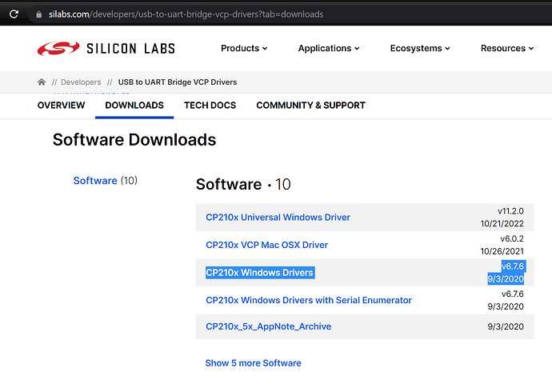552x392 pixels.
Task: Click the 9/3/2020 date in AppNote Archive row
Action: (x=506, y=326)
